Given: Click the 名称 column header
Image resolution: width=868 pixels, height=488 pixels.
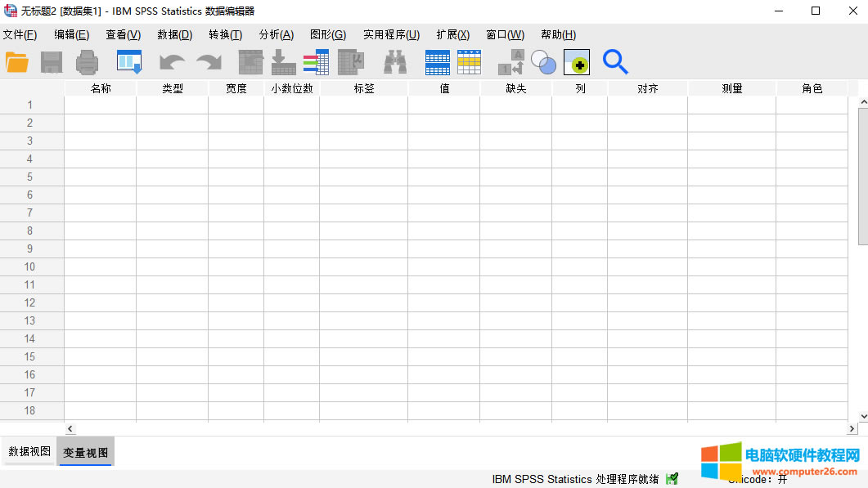Looking at the screenshot, I should (101, 88).
